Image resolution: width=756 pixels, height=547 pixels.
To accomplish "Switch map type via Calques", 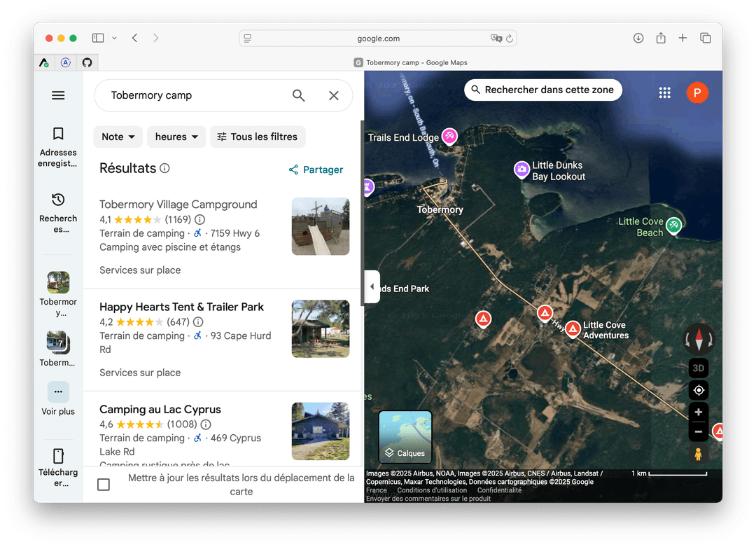I will pyautogui.click(x=405, y=437).
